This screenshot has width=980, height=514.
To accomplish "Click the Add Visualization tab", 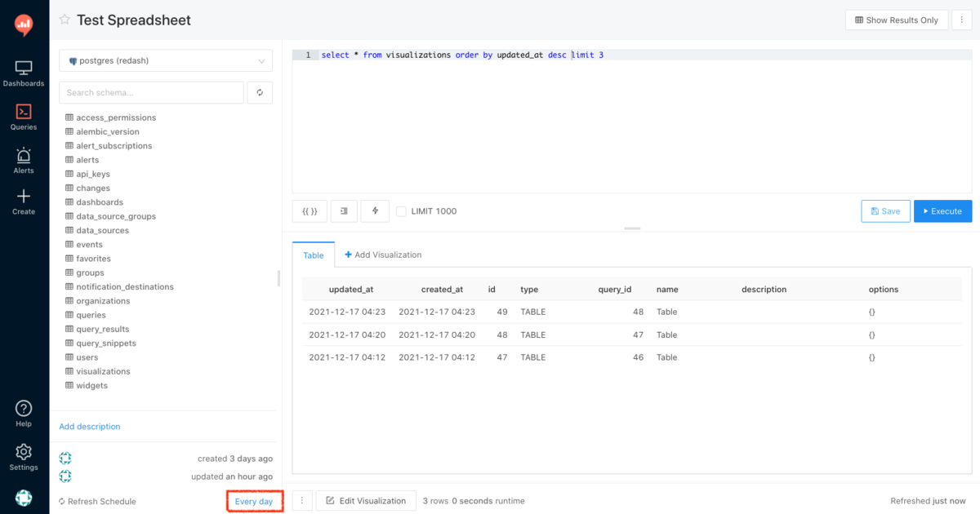I will (x=383, y=255).
